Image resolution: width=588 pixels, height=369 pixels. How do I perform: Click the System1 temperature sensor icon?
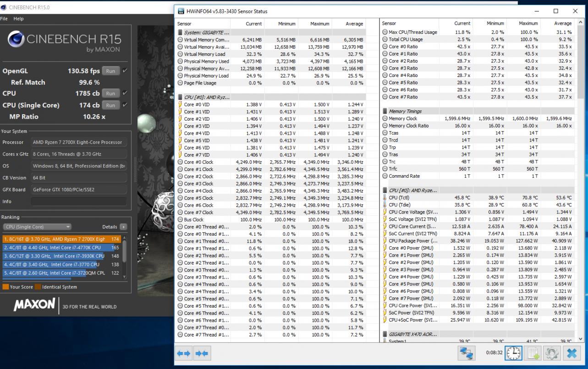point(385,341)
